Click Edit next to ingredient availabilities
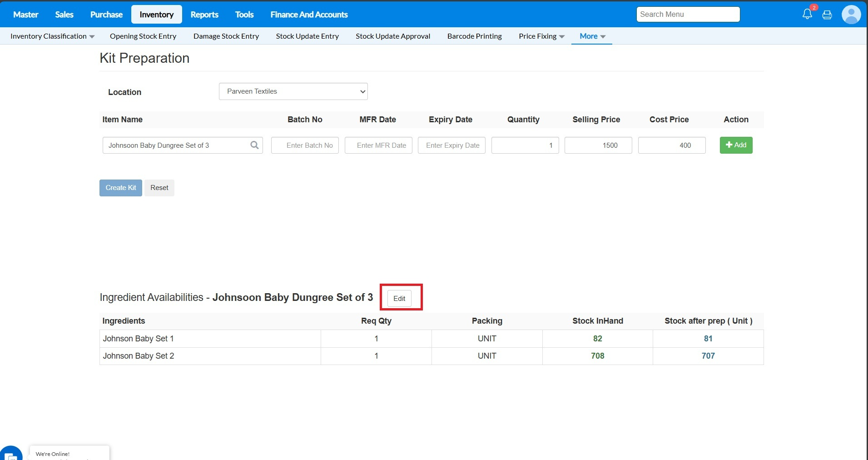 pos(399,298)
